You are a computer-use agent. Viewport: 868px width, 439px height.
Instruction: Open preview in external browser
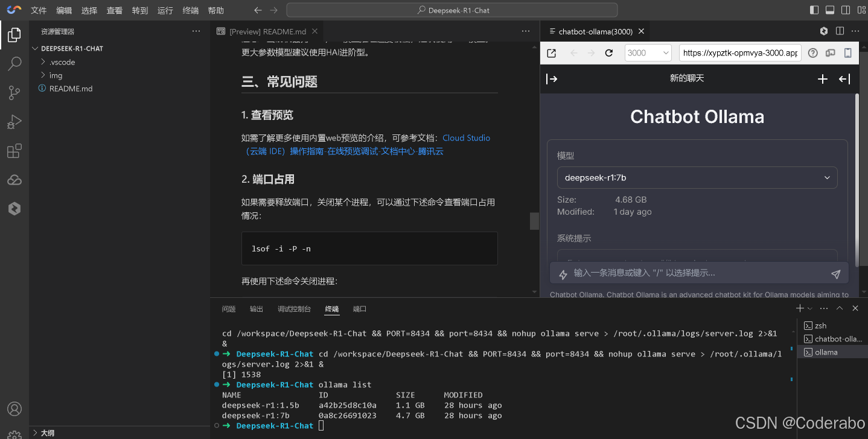click(551, 53)
